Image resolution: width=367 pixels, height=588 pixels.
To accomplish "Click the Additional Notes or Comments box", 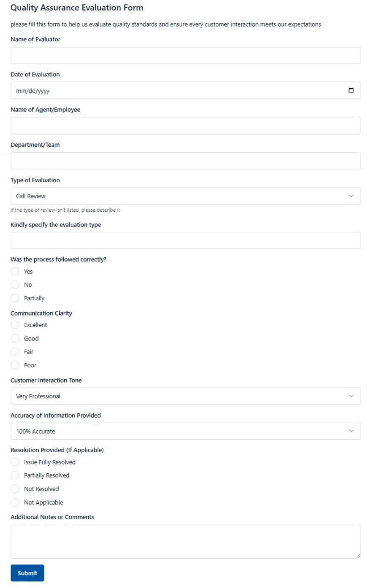I will click(x=186, y=540).
